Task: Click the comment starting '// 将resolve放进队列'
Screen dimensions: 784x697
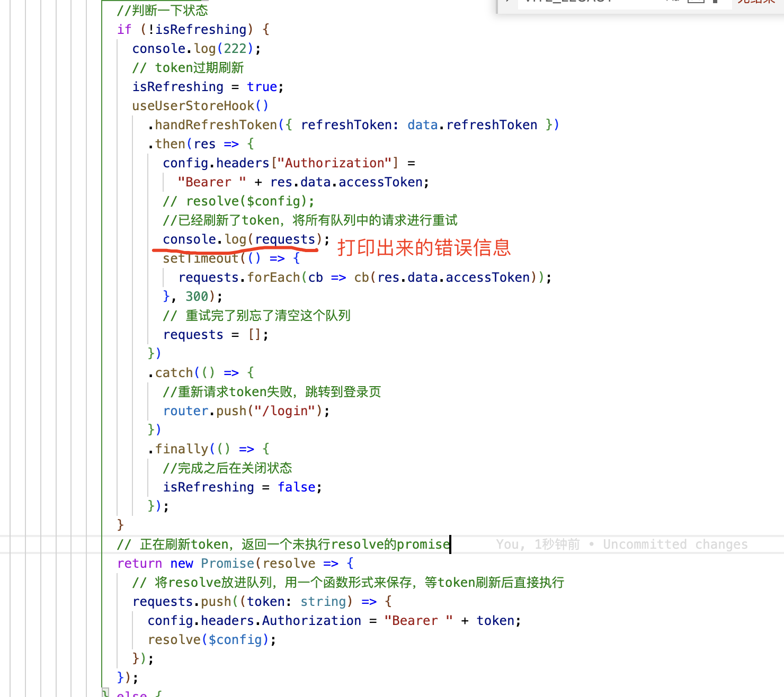Action: tap(349, 583)
